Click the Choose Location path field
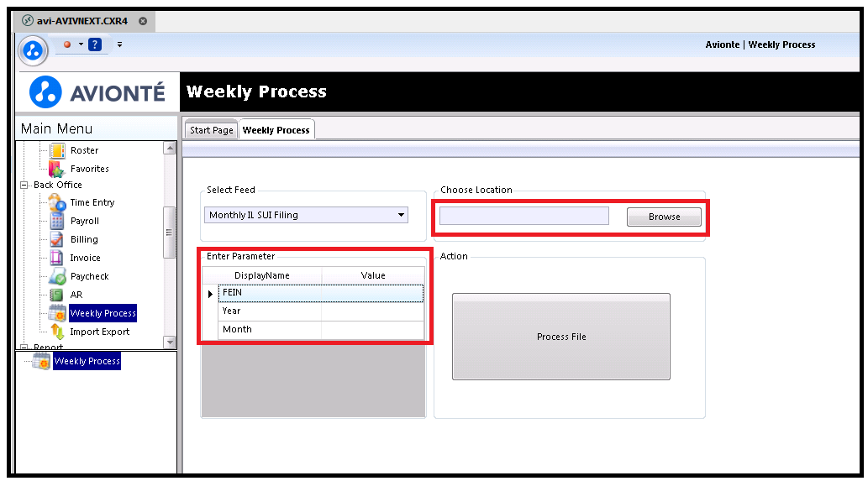 pyautogui.click(x=524, y=216)
